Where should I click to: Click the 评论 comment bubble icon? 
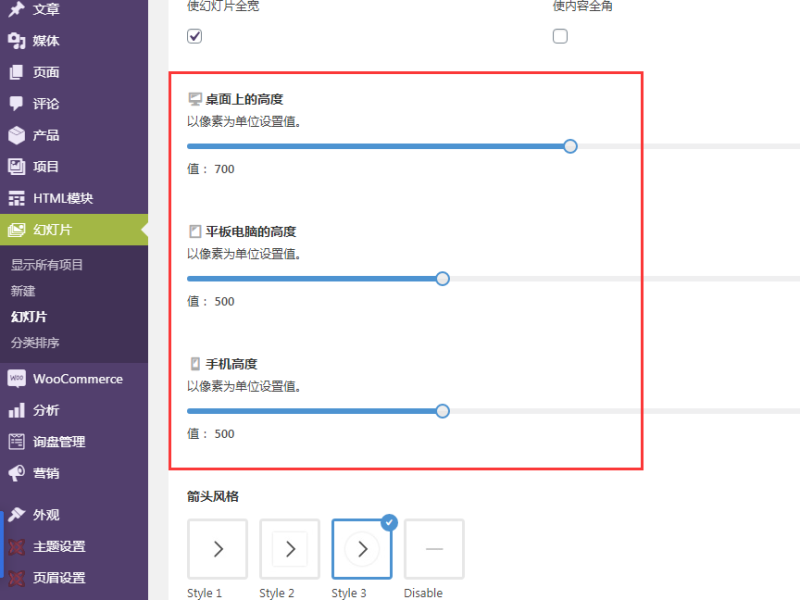tap(16, 104)
